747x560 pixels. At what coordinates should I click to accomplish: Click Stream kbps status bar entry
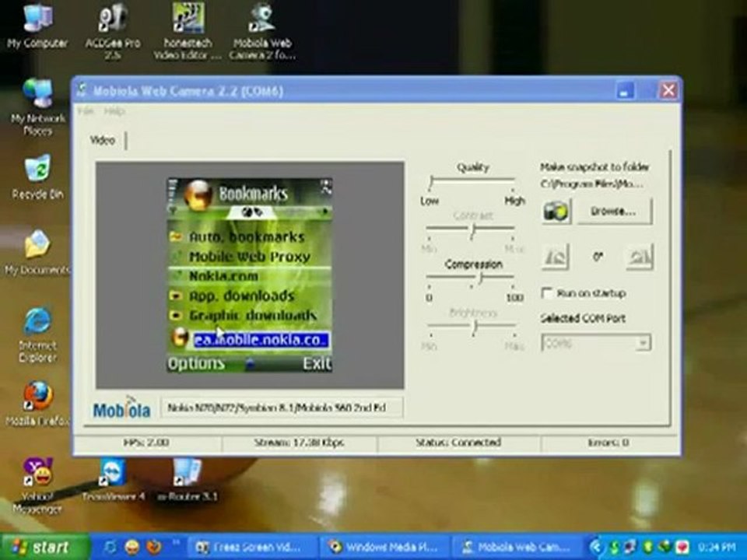click(x=299, y=443)
